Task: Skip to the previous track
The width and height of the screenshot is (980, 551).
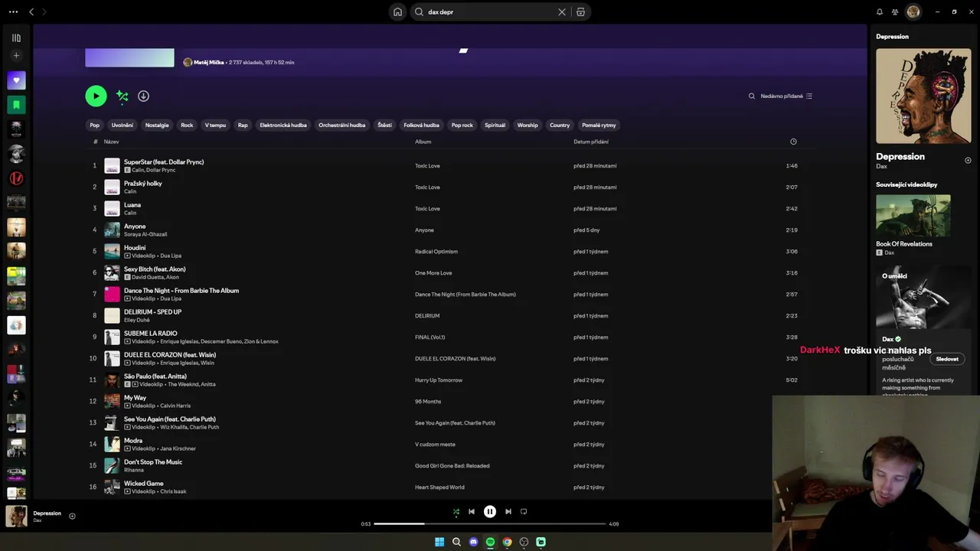Action: (x=472, y=512)
